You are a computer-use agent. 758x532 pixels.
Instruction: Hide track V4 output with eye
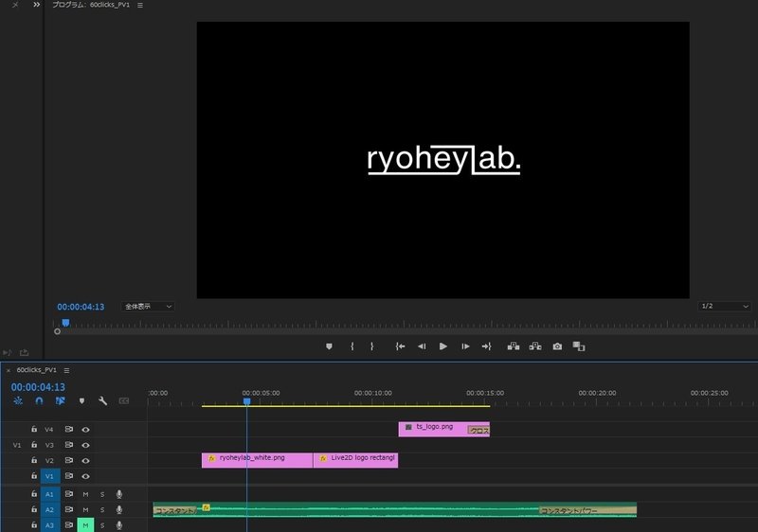click(85, 429)
